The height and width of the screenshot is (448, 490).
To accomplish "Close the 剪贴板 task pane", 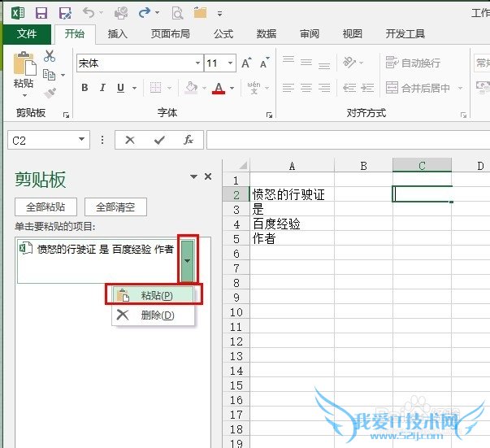I will point(208,176).
